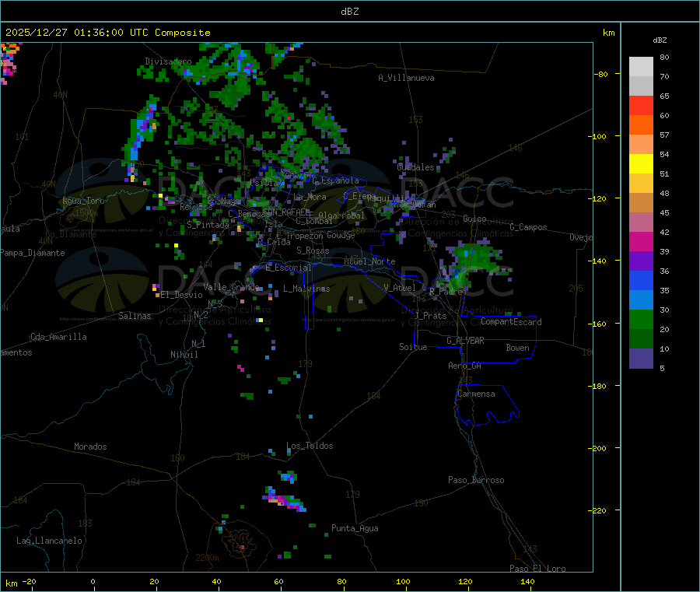This screenshot has height=592, width=700.
Task: Click the blue 35 dBZ legend swatch
Action: [x=641, y=280]
